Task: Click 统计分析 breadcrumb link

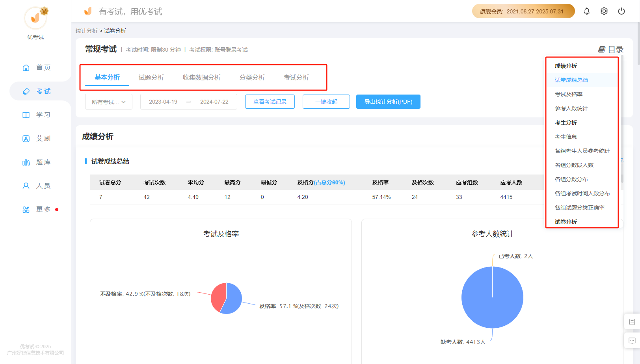Action: 86,31
